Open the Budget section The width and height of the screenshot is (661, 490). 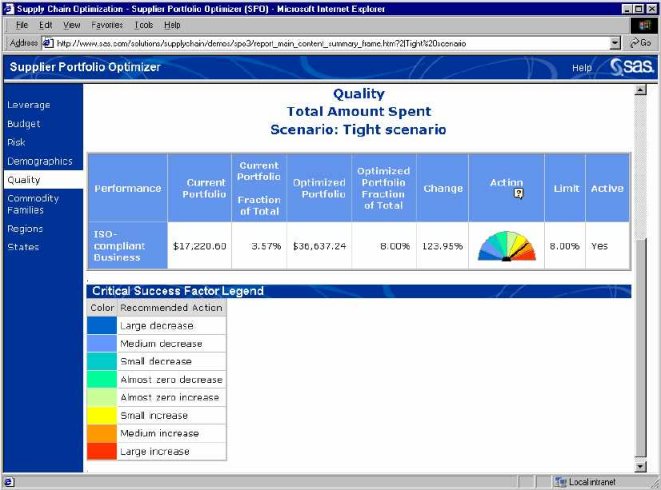[24, 124]
